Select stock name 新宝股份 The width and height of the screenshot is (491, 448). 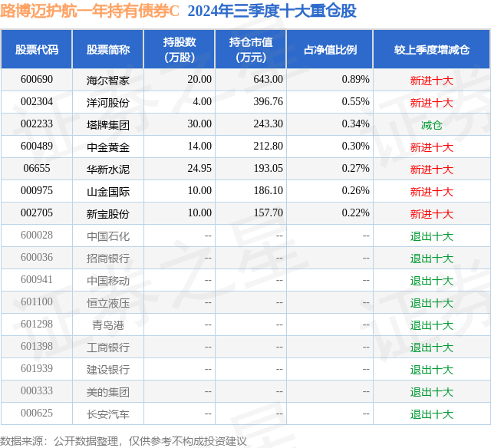(x=108, y=214)
